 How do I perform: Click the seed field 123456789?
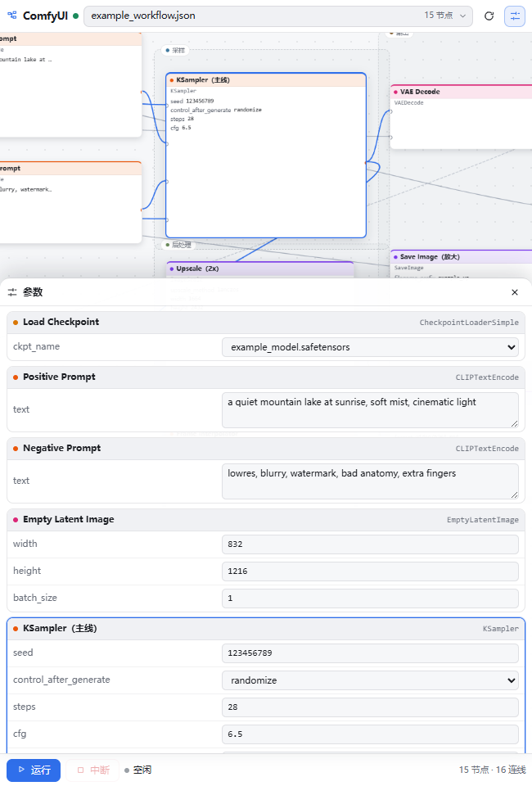370,653
